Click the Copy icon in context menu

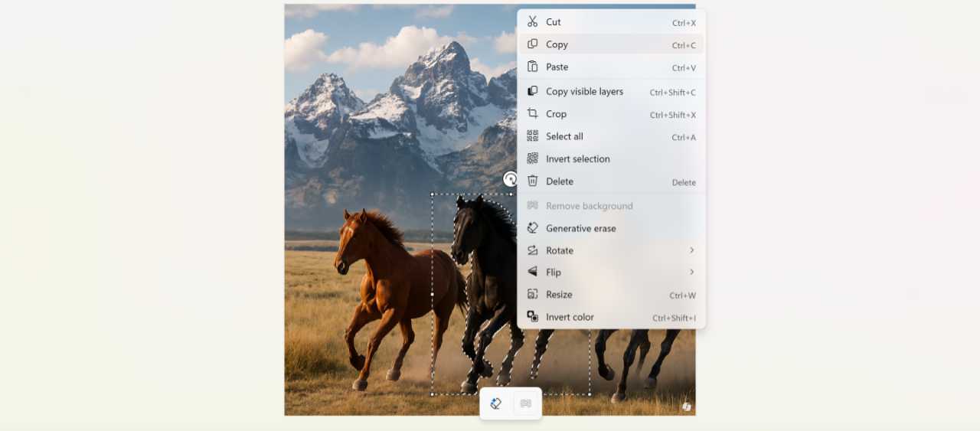532,44
